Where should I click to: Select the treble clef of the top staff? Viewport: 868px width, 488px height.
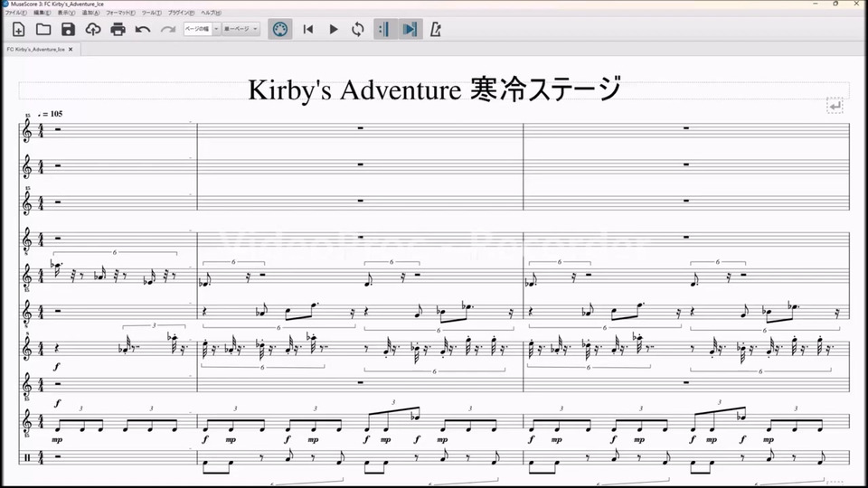[26, 130]
